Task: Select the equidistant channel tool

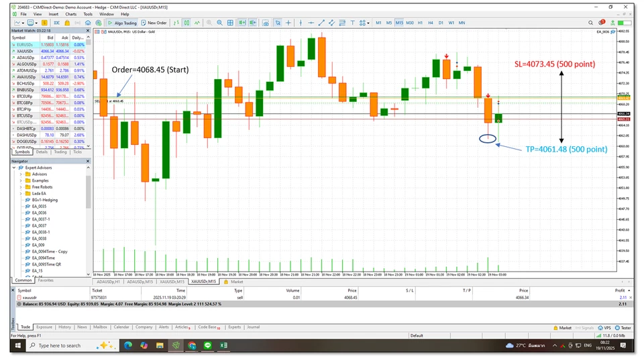Action: (332, 23)
